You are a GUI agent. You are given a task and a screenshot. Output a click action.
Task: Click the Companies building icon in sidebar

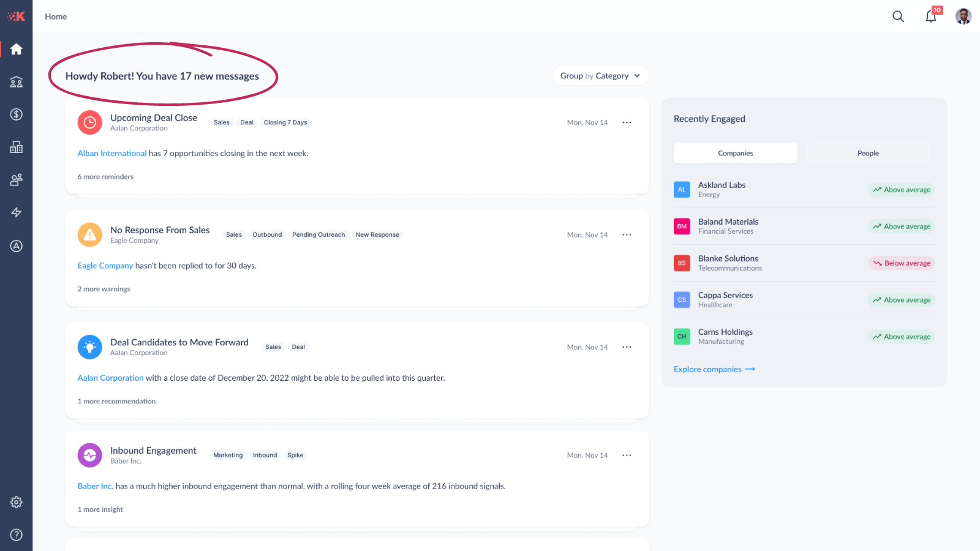point(17,146)
